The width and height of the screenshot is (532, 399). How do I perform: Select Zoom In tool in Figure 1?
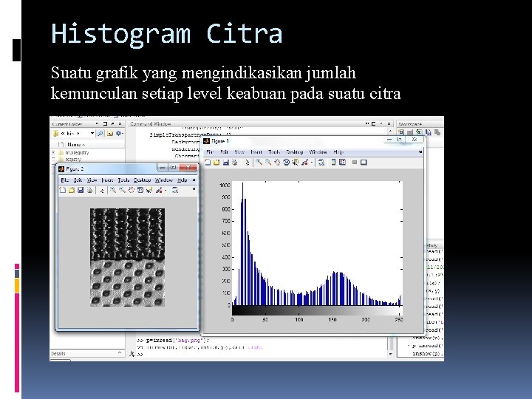click(259, 163)
